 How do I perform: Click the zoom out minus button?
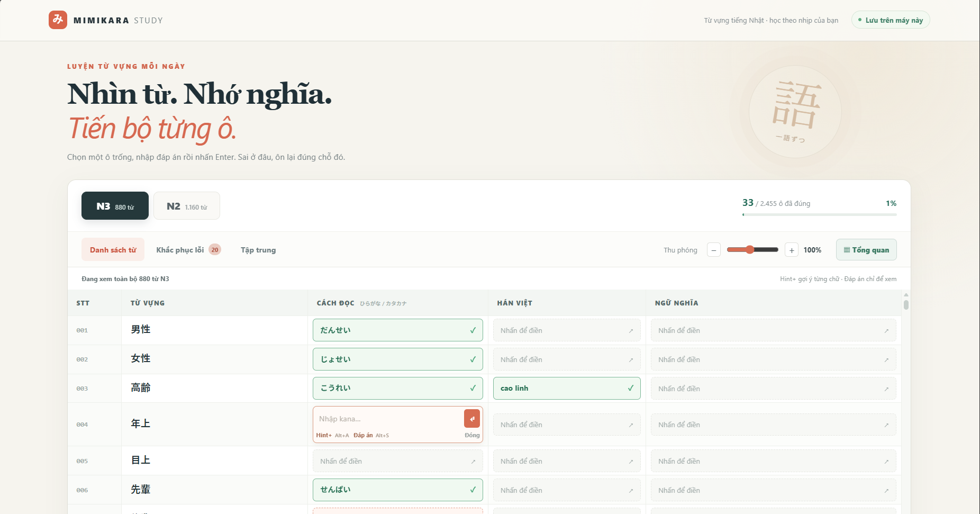(714, 250)
